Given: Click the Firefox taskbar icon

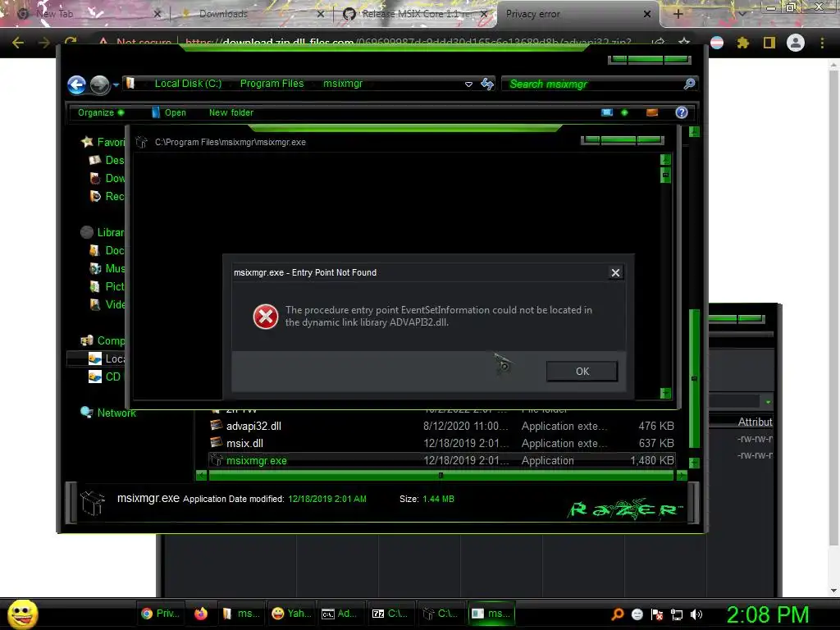Looking at the screenshot, I should (201, 614).
